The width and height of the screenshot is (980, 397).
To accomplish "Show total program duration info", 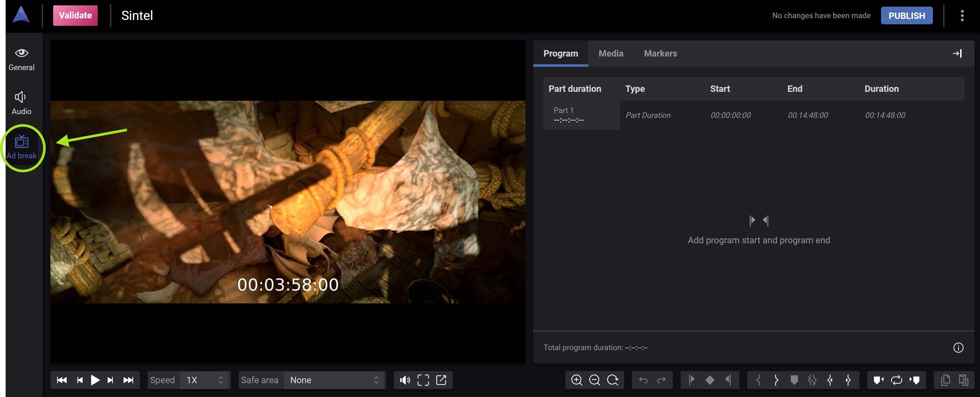I will 958,348.
